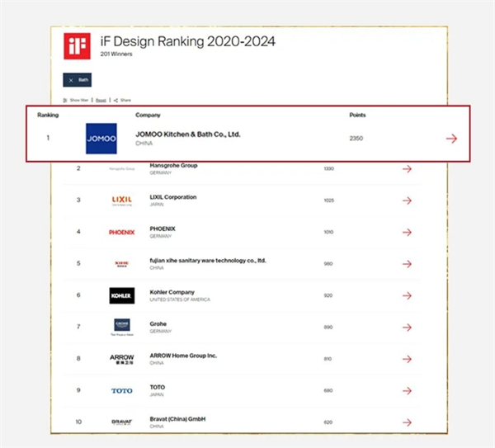The image size is (495, 448).
Task: Click the iF Design Ranking 2020-2024 title
Action: 188,41
